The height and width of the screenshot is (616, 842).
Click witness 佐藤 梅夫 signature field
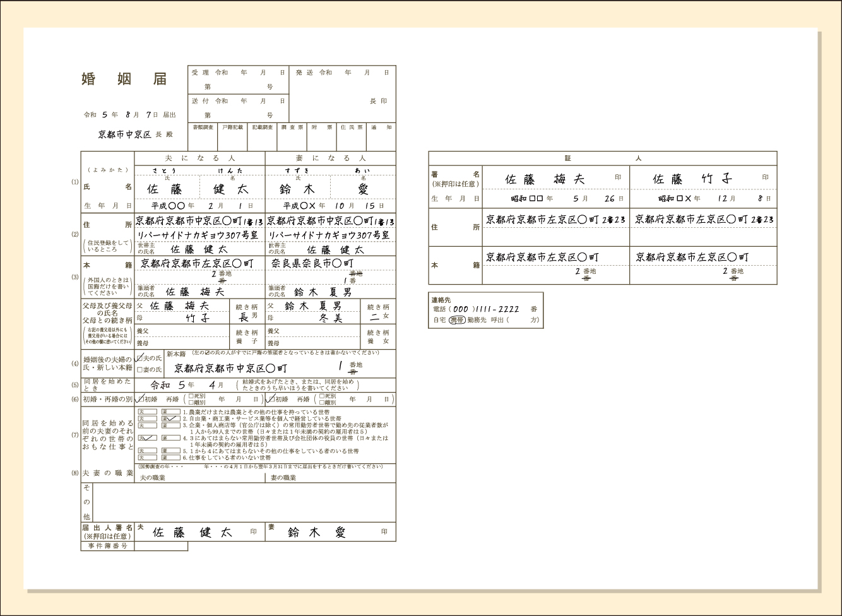(545, 179)
